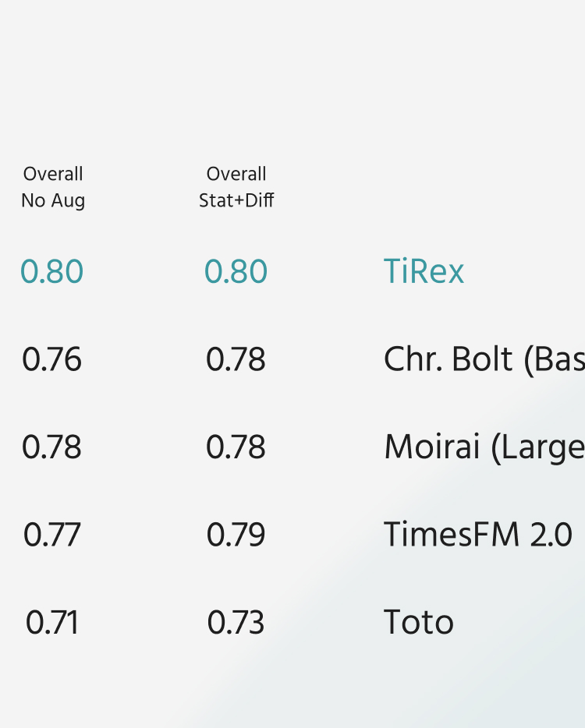The width and height of the screenshot is (585, 728).
Task: Click 'Overall' above the Stat+Diff label
Action: 236,174
